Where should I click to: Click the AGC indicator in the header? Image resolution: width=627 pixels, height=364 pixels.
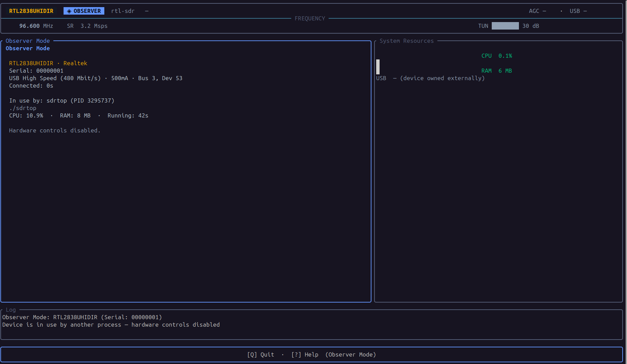(537, 11)
